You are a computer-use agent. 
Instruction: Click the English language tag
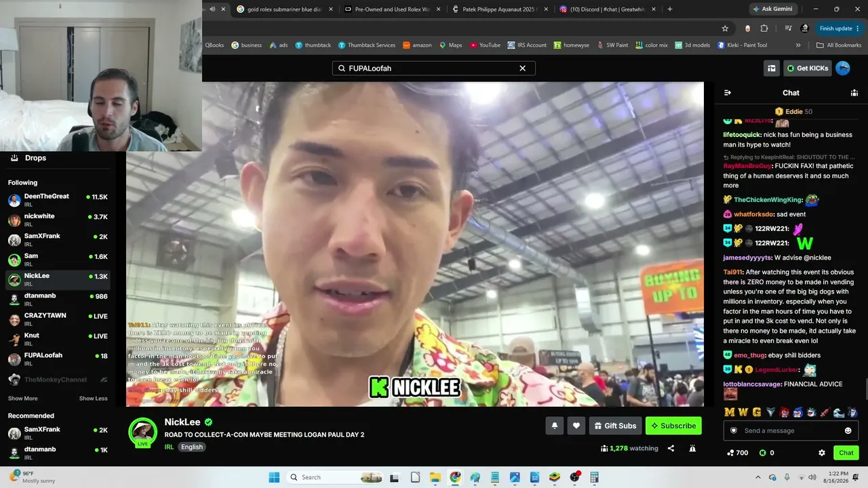coord(192,447)
